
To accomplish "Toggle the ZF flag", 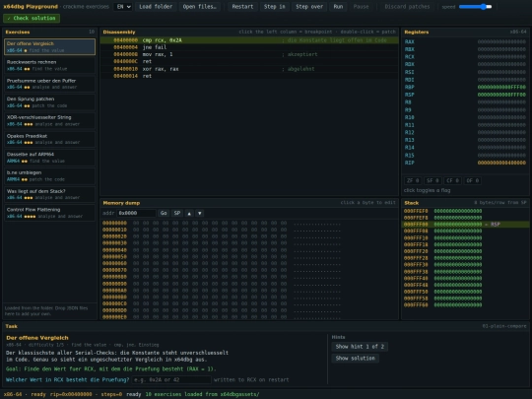I will tap(413, 180).
